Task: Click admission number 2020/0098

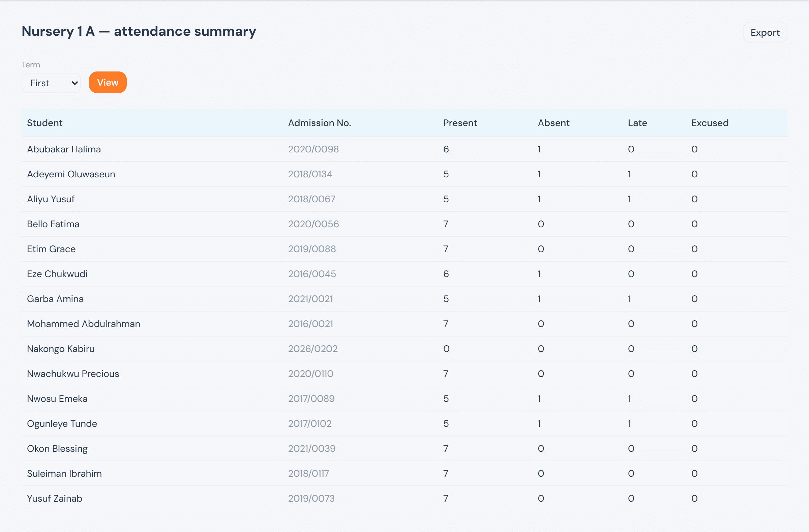Action: 313,149
